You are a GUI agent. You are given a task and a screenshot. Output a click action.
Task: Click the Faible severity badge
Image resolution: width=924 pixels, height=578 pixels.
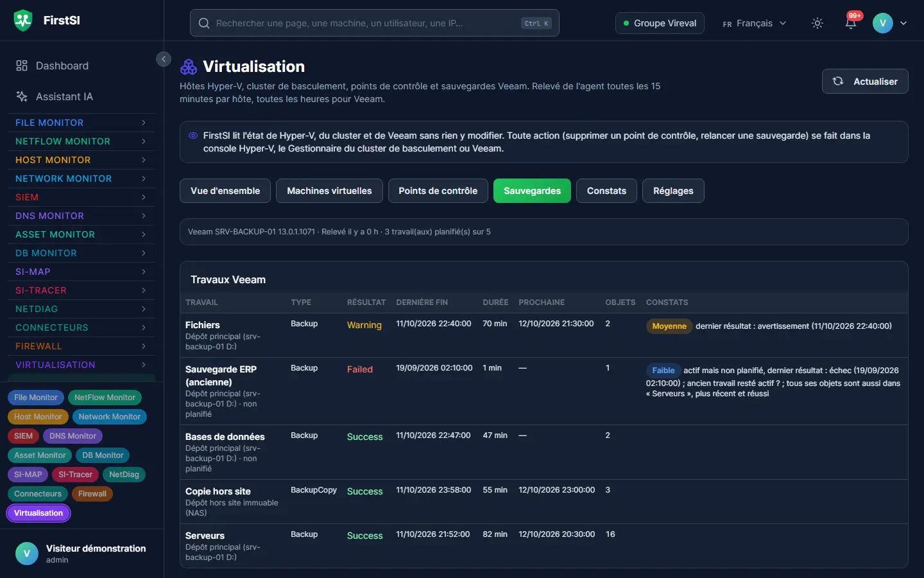(663, 371)
